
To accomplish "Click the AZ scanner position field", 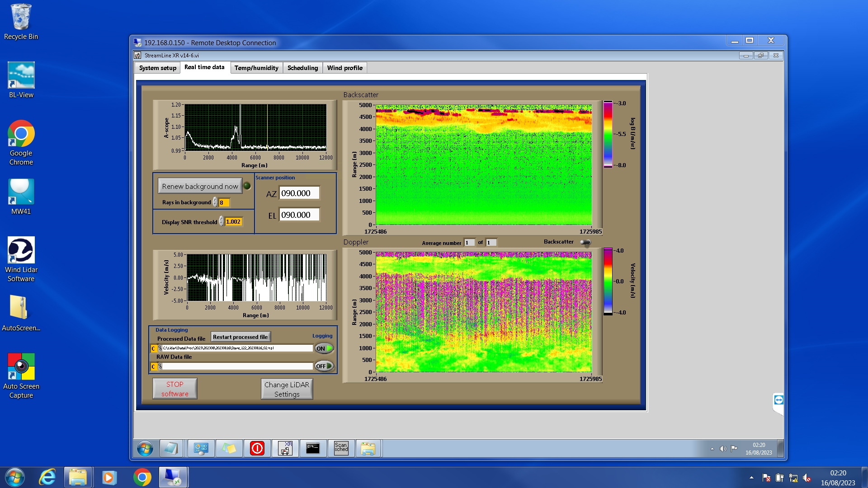I will point(299,193).
